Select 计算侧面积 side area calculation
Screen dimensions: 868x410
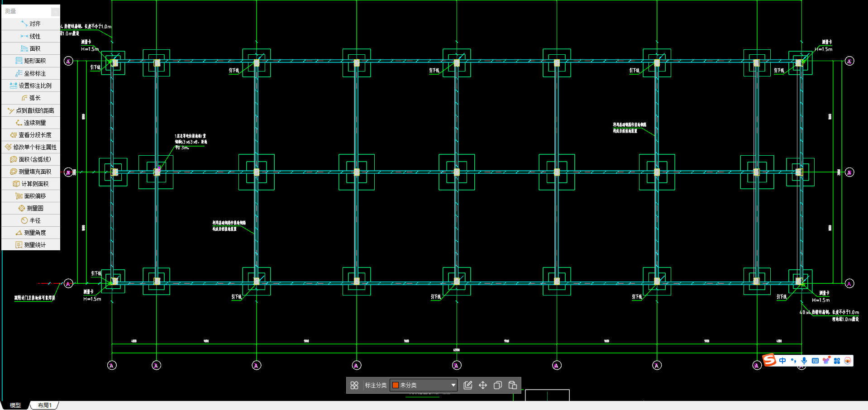pos(31,184)
